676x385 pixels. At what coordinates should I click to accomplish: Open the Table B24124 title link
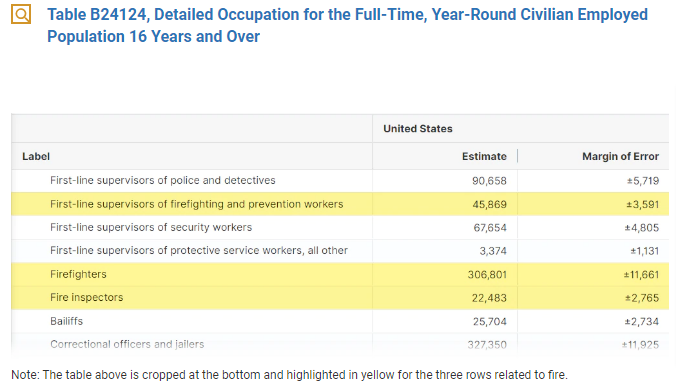click(x=347, y=25)
